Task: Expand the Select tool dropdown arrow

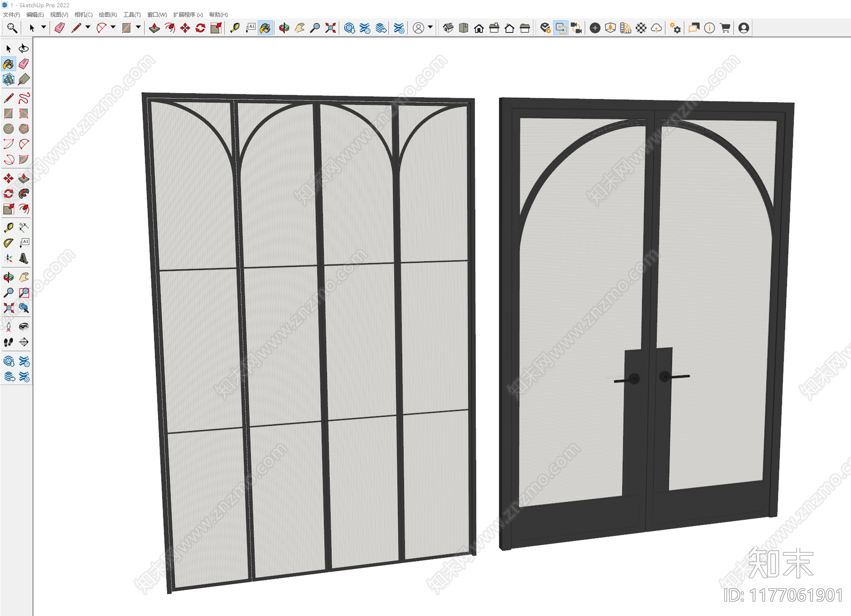Action: 44,27
